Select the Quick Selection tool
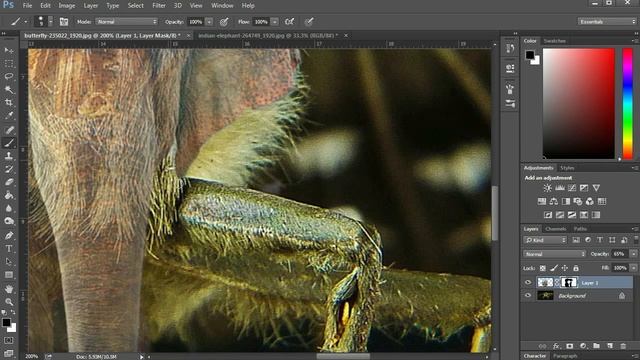Screen dimensions: 640x360 click(x=9, y=89)
